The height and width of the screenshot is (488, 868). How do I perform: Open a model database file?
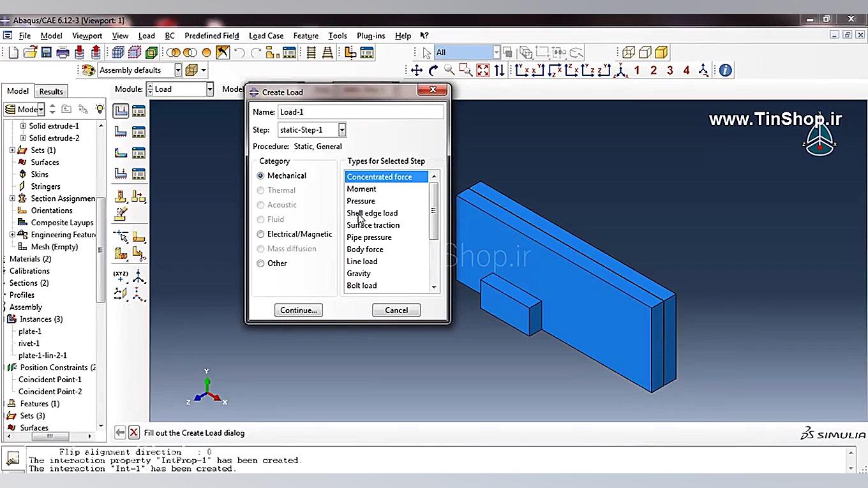click(x=30, y=52)
